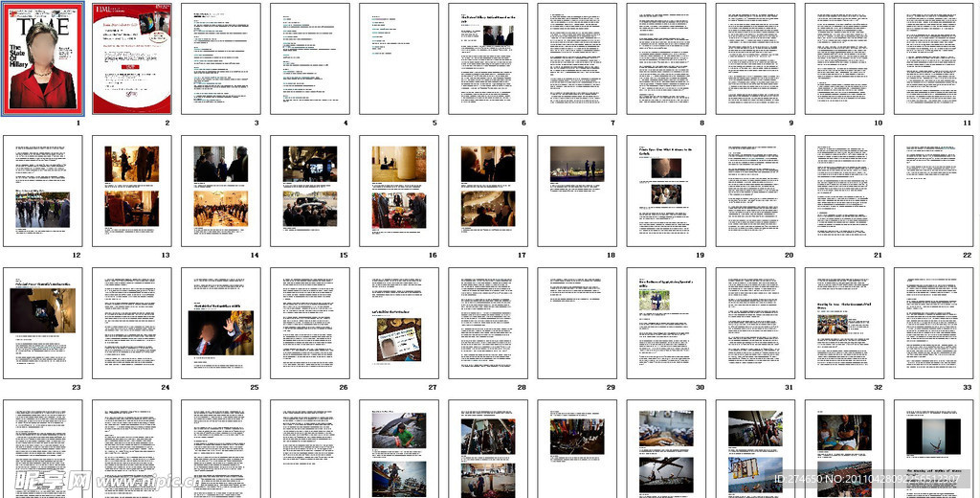
Task: Open the page 12 thumbnail
Action: point(42,191)
